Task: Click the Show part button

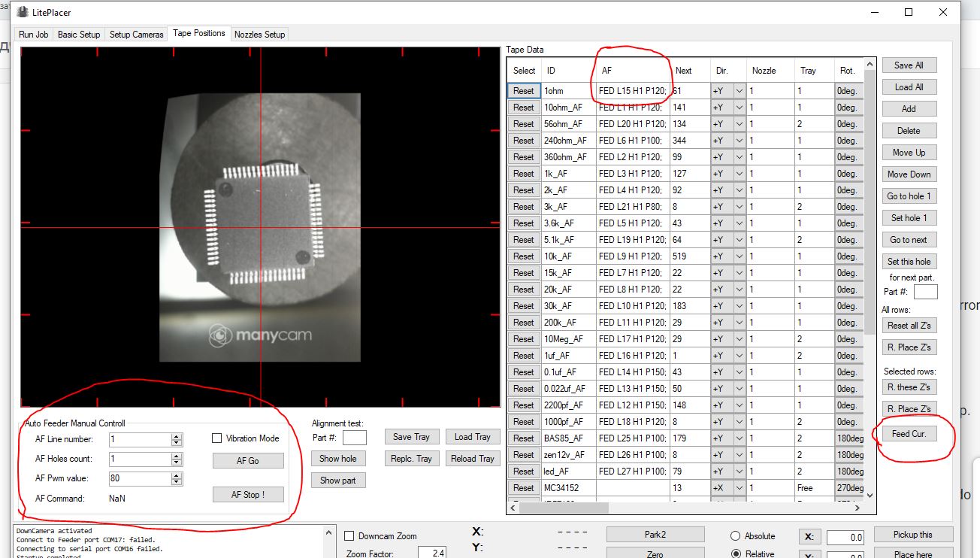Action: coord(338,481)
